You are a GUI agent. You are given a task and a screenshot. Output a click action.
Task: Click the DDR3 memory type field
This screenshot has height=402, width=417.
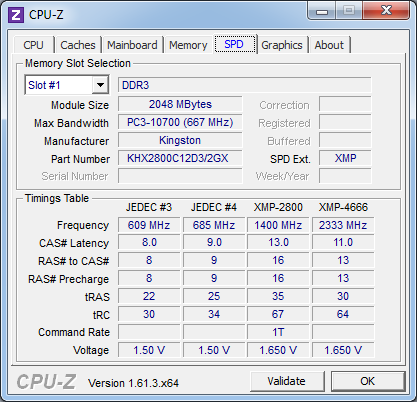click(x=245, y=85)
